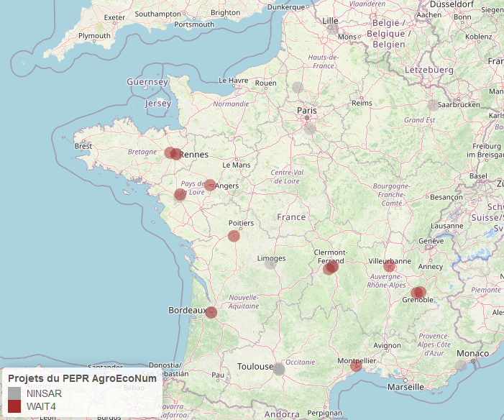The image size is (504, 420).
Task: Open the red marker at Villeurbanne
Action: (390, 266)
